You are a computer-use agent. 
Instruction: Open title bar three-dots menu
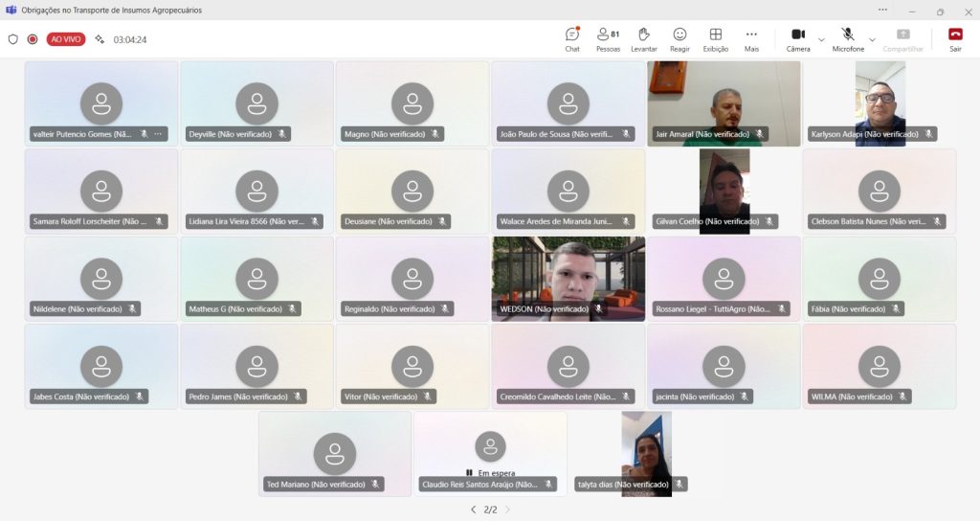pyautogui.click(x=881, y=10)
